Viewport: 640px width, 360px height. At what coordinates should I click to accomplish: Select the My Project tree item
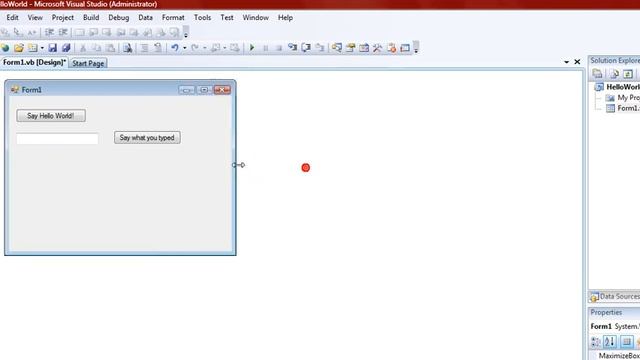pyautogui.click(x=622, y=98)
